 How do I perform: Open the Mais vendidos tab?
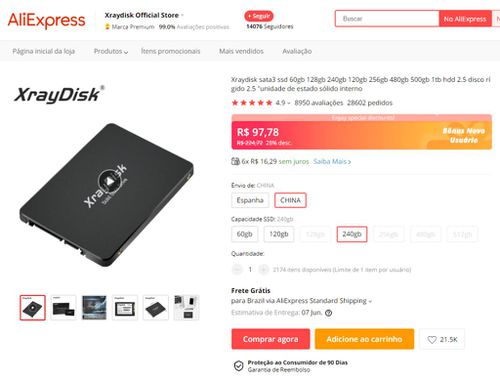tap(241, 51)
